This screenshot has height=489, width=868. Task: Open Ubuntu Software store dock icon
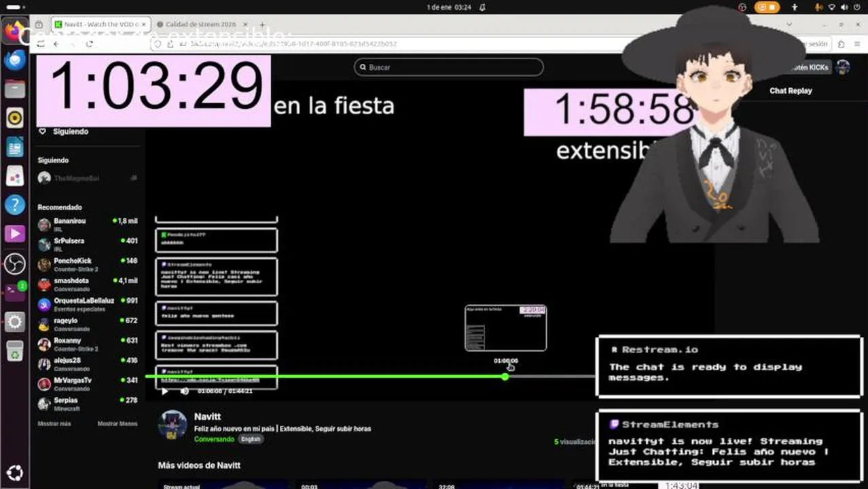(x=15, y=176)
